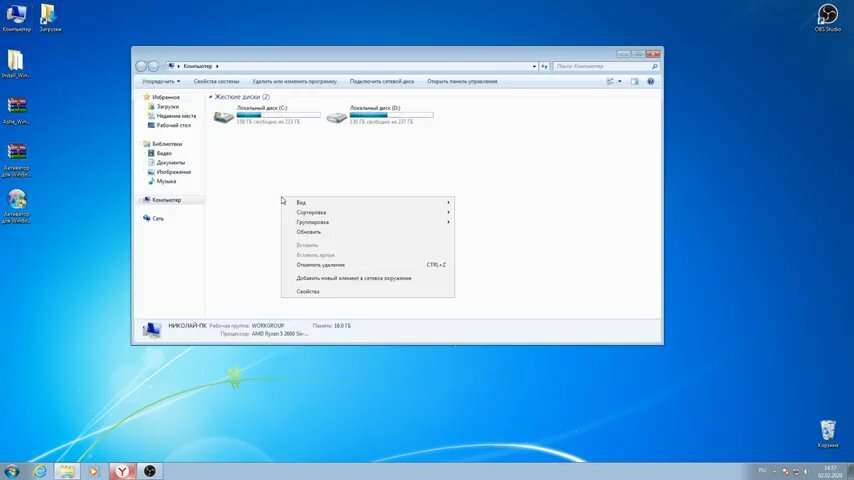
Task: Select Локальный диск (C:) drive
Action: click(x=267, y=115)
